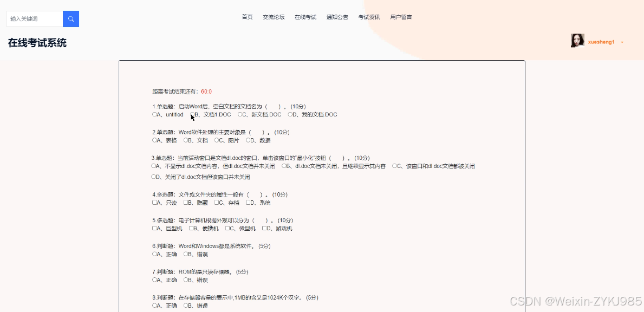Open the 考试资讯 menu item
The height and width of the screenshot is (312, 644).
(369, 17)
